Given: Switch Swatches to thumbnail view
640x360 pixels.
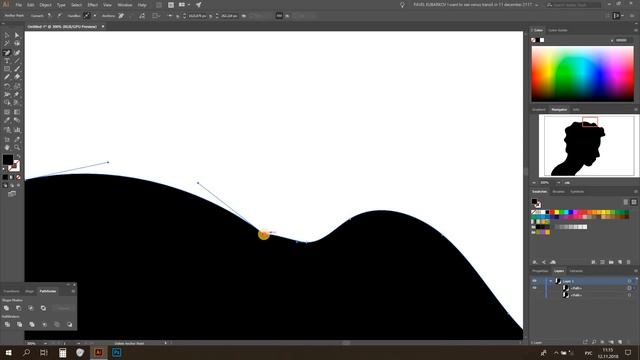Looking at the screenshot, I should [634, 202].
